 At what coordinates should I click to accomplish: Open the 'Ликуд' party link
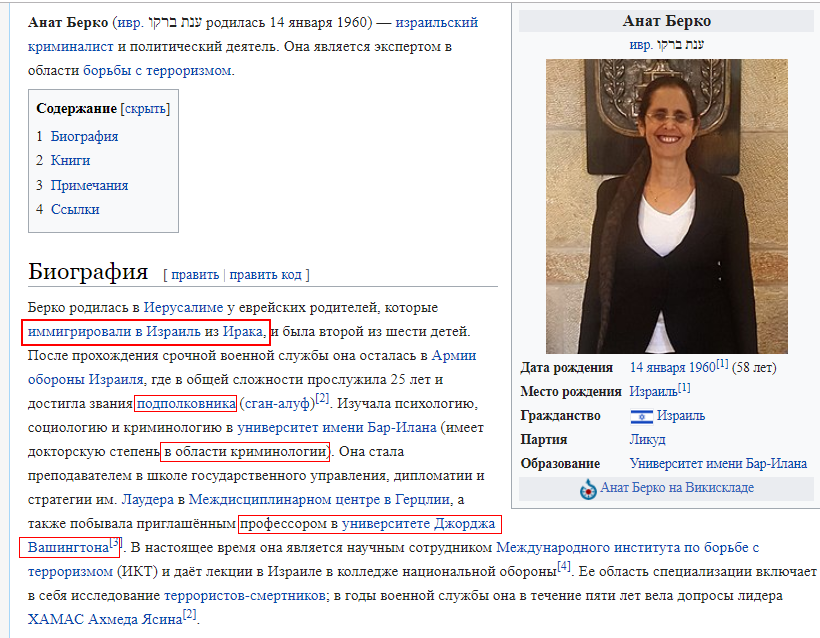[x=647, y=440]
